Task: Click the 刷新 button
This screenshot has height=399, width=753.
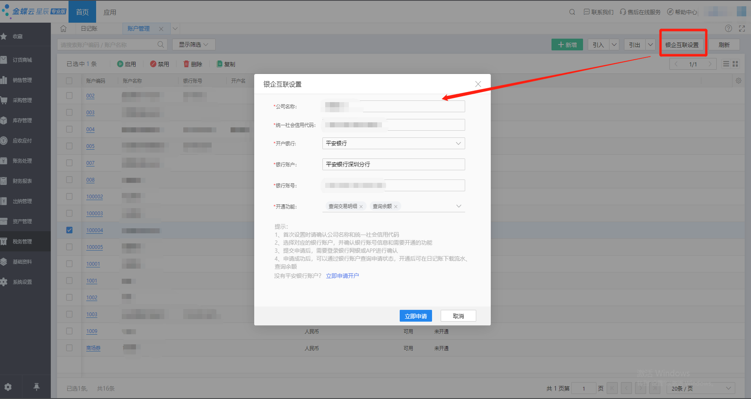Action: [x=724, y=45]
